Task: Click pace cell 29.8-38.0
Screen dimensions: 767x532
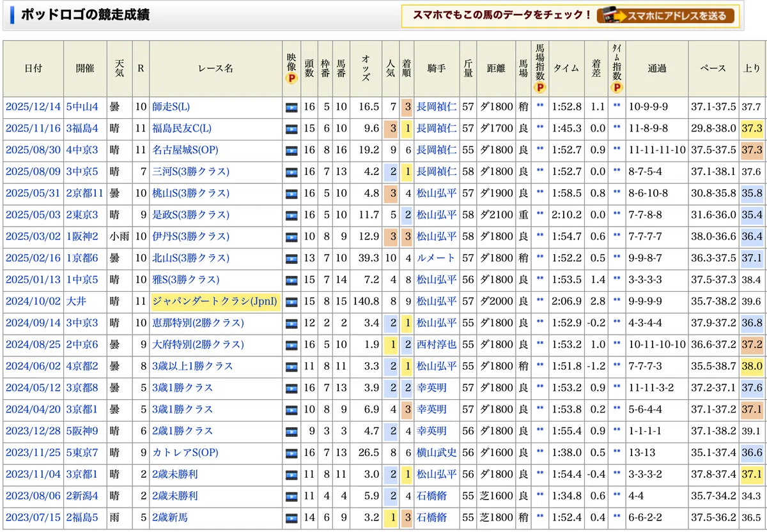Action: click(713, 129)
